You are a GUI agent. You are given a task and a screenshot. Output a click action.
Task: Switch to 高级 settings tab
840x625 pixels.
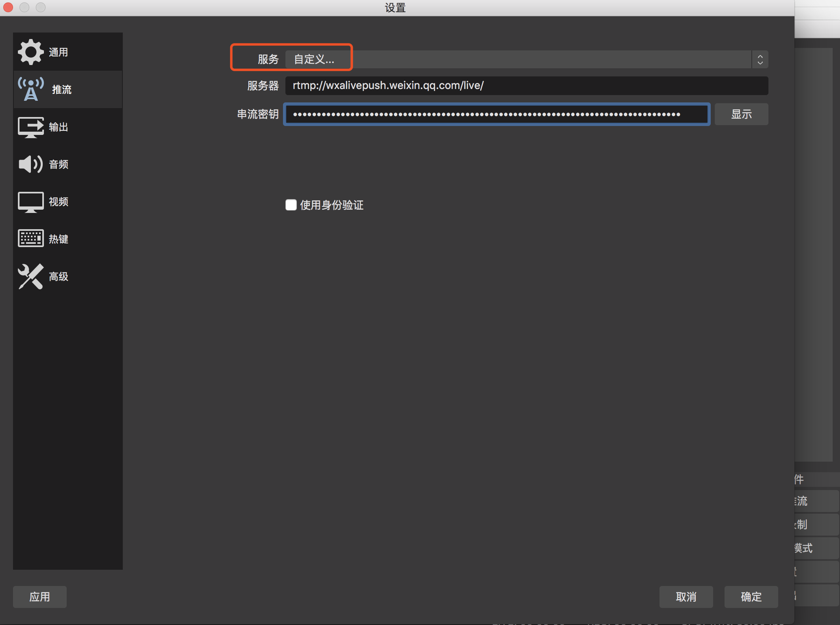tap(68, 276)
